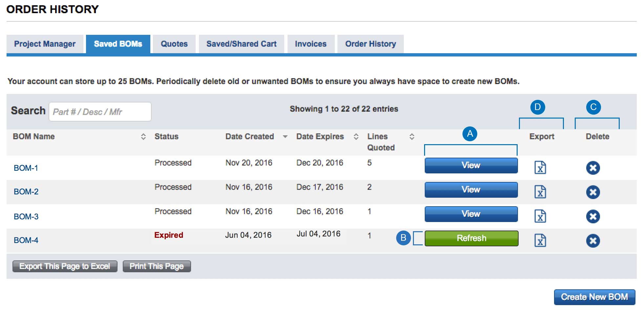This screenshot has width=644, height=312.
Task: Sort entries by Date Expires
Action: tap(355, 136)
